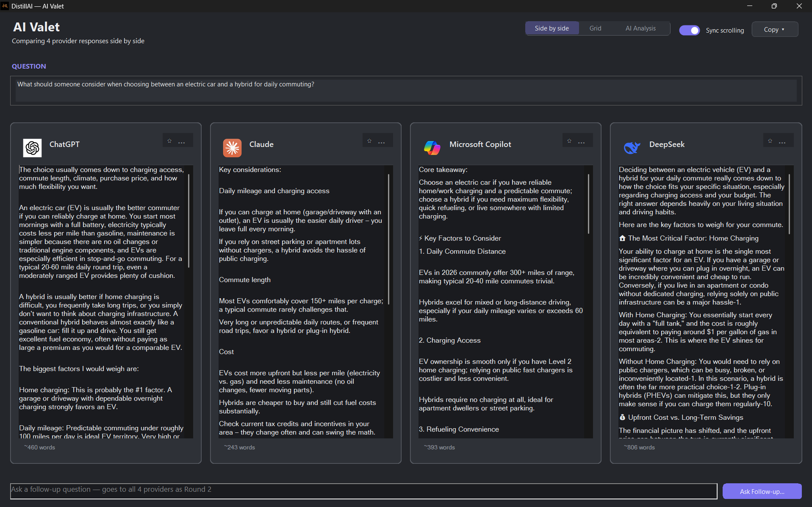Click "Core takeaway:" in the Copilot response
Image resolution: width=812 pixels, height=507 pixels.
[x=443, y=169]
